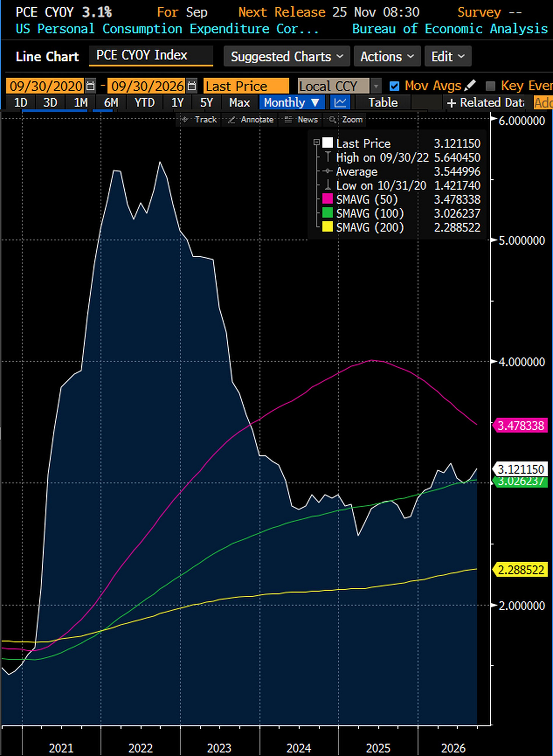
Task: Select the YTD range tab
Action: [x=144, y=103]
